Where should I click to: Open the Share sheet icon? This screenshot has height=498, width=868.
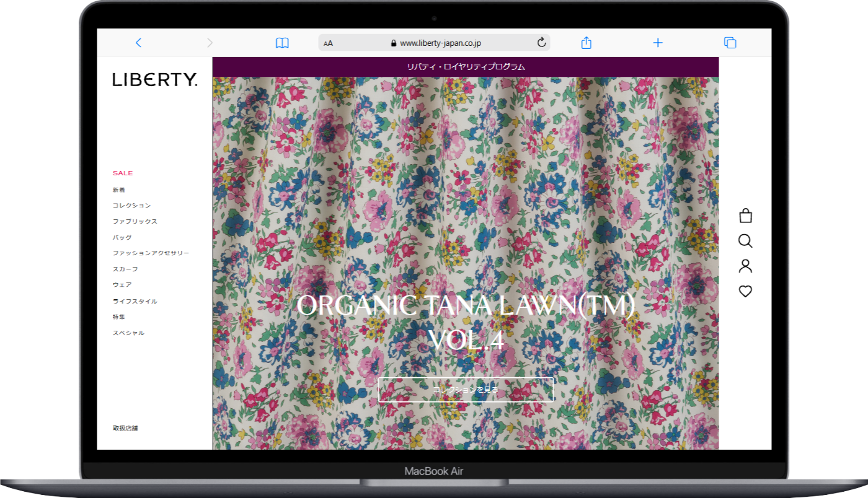[587, 42]
